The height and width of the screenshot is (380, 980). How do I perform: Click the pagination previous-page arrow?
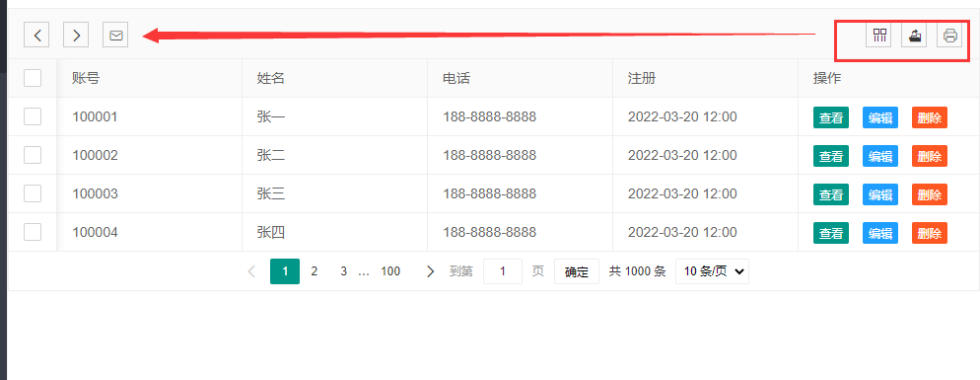coord(251,271)
